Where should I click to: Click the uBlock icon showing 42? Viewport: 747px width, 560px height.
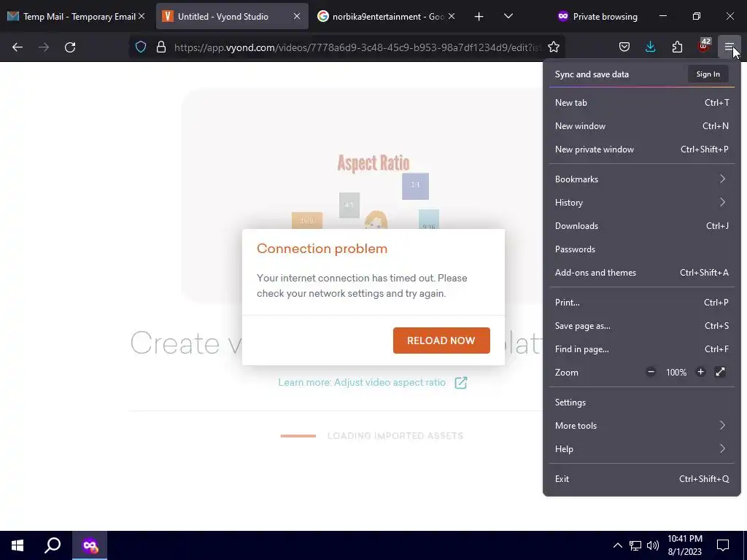click(x=704, y=46)
